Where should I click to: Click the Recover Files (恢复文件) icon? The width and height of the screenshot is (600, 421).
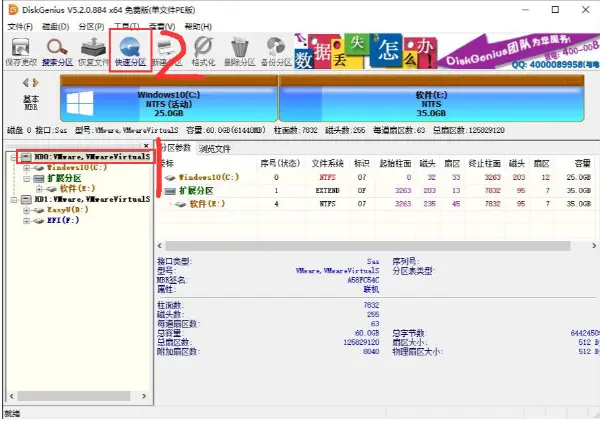(x=93, y=47)
